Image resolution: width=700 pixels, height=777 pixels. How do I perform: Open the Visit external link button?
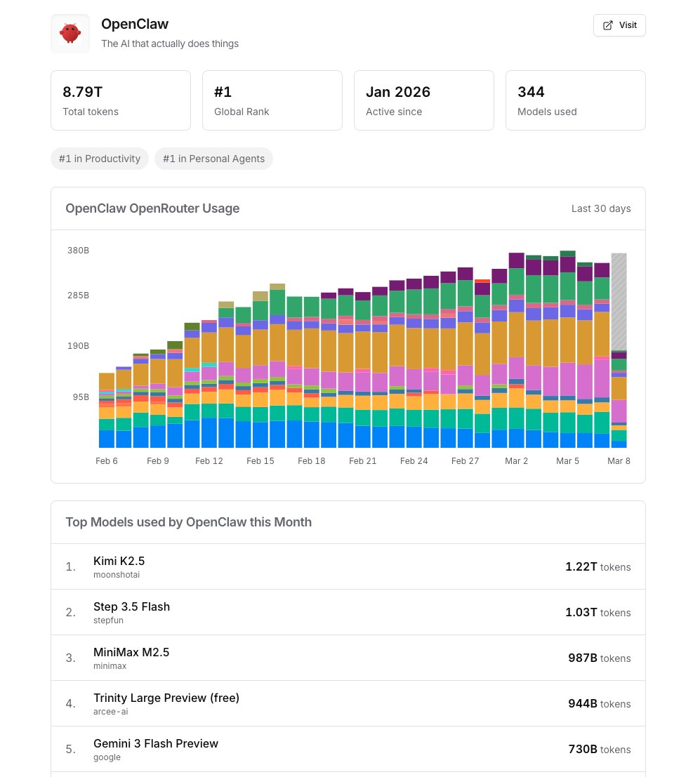(619, 25)
